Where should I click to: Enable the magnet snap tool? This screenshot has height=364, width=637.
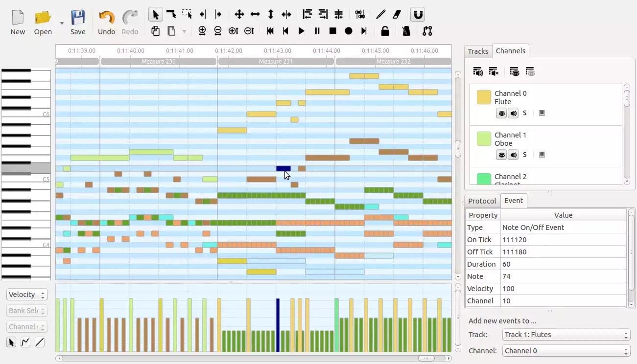(x=417, y=14)
